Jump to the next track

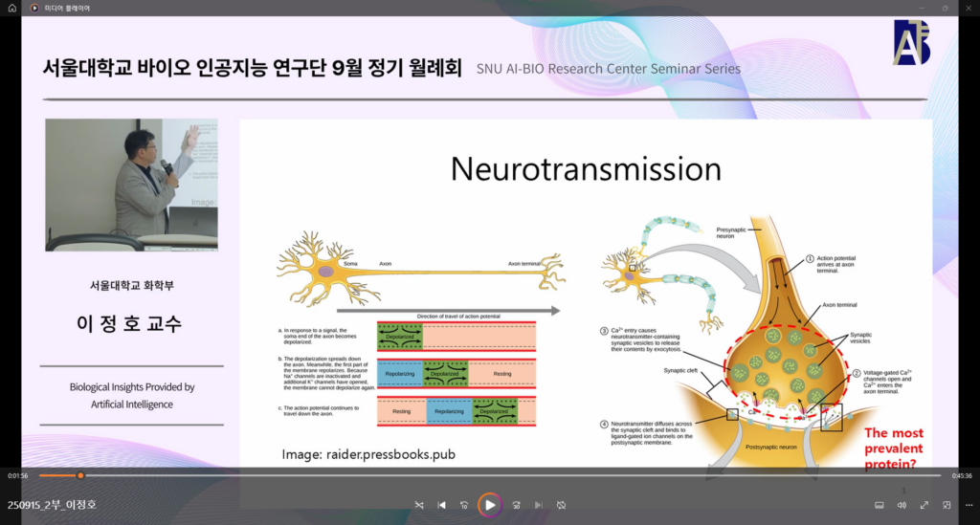click(x=539, y=505)
